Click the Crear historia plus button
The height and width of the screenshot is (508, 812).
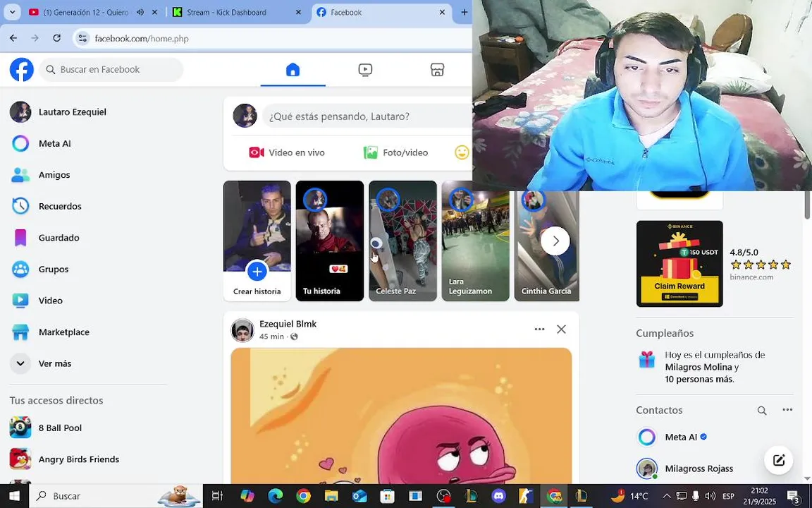[257, 271]
